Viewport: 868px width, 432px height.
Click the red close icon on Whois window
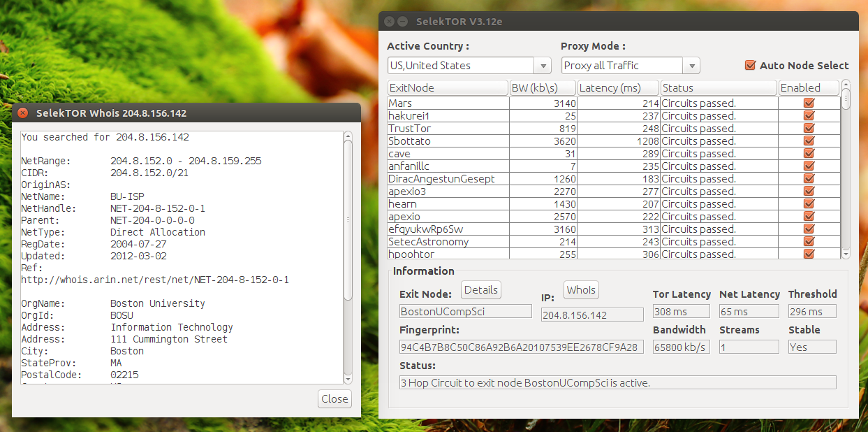click(22, 113)
